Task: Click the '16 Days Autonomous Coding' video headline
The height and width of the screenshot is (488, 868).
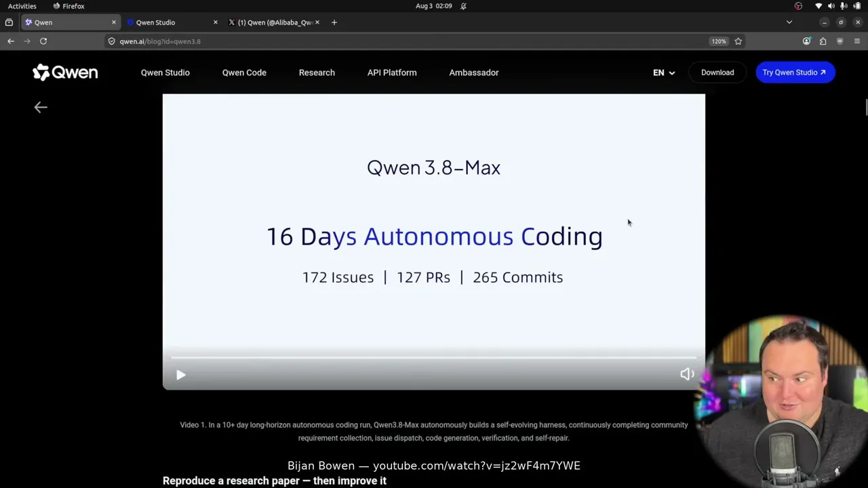Action: (434, 237)
